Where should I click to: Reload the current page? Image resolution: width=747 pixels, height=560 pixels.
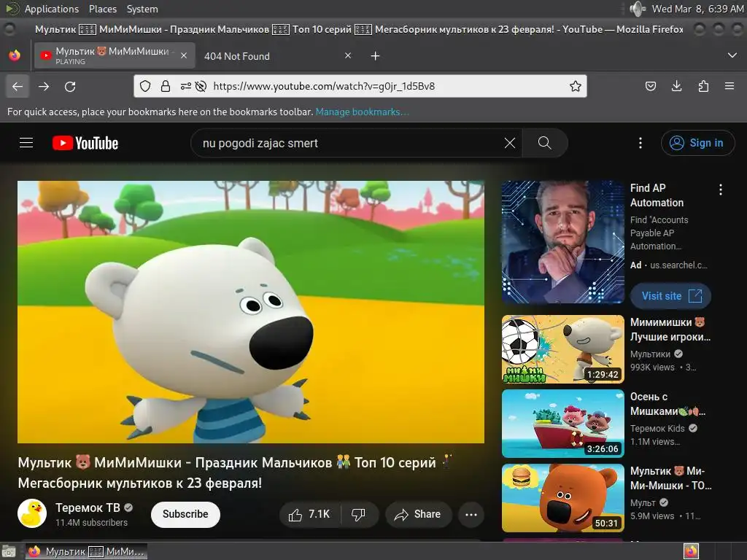pos(70,86)
